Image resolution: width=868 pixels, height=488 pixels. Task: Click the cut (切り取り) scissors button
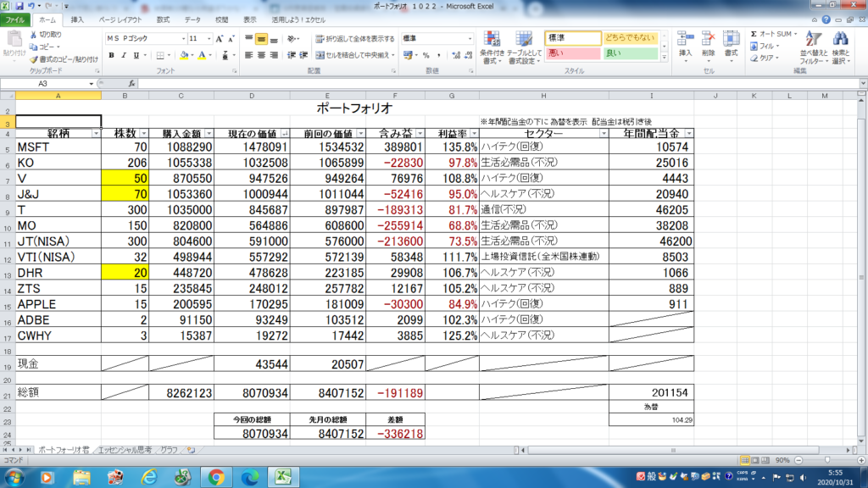(47, 34)
